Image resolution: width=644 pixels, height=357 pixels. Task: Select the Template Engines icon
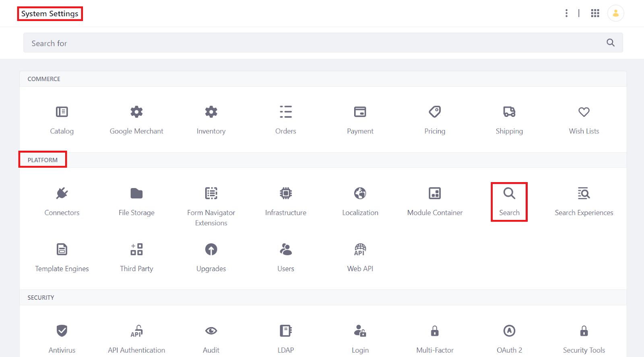tap(62, 249)
